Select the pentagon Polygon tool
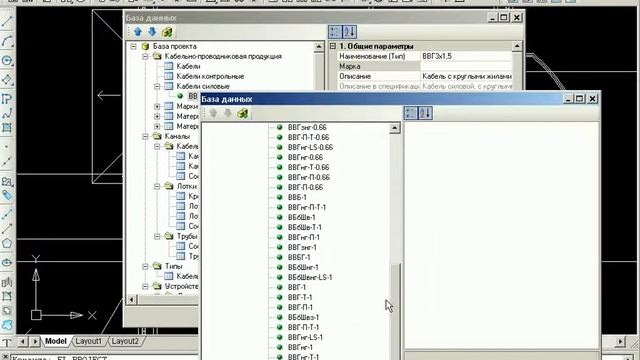 [7, 243]
